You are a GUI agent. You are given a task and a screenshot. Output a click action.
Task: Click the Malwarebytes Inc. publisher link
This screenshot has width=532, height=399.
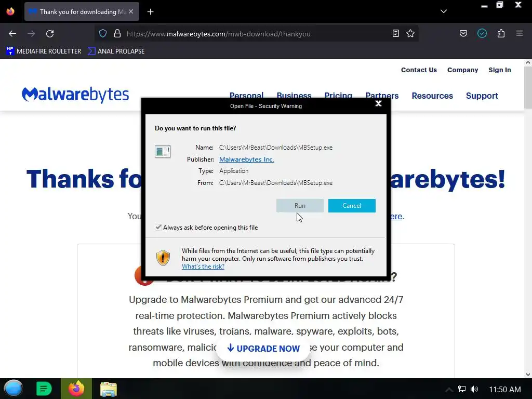[x=247, y=159]
